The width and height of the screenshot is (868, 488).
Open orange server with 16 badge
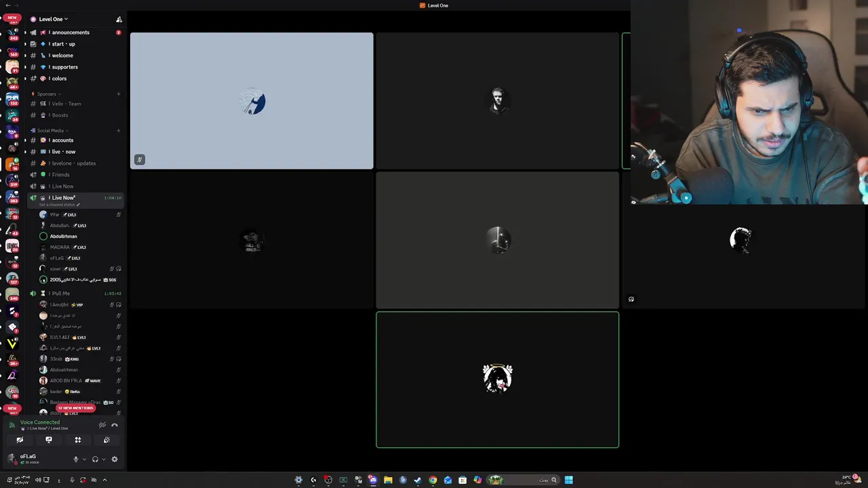coord(12,164)
